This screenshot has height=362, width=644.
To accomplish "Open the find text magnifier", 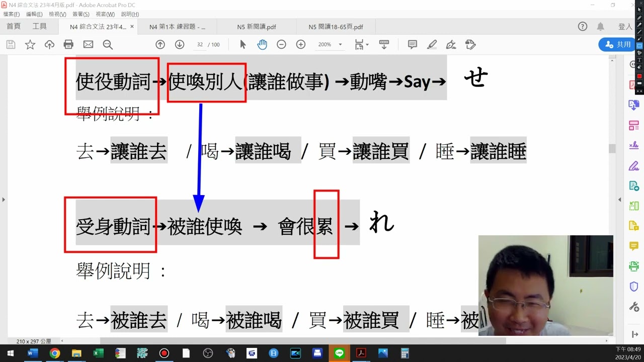I will click(108, 45).
